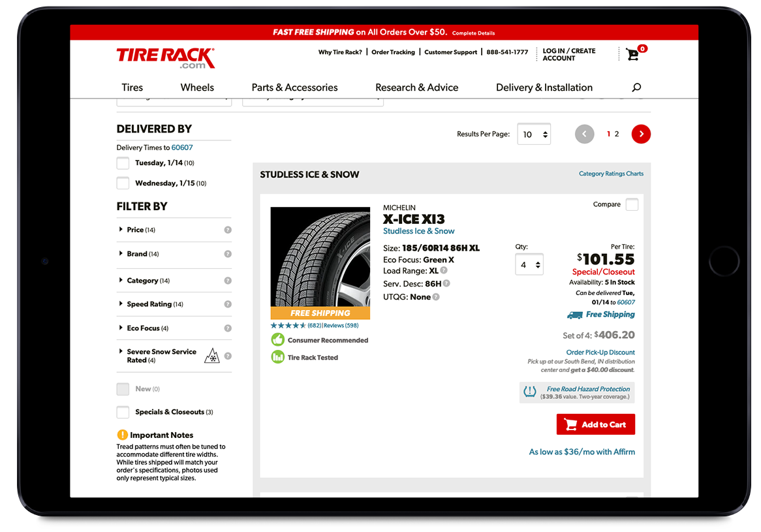Open help icon for Speed Rating filter

pos(228,304)
